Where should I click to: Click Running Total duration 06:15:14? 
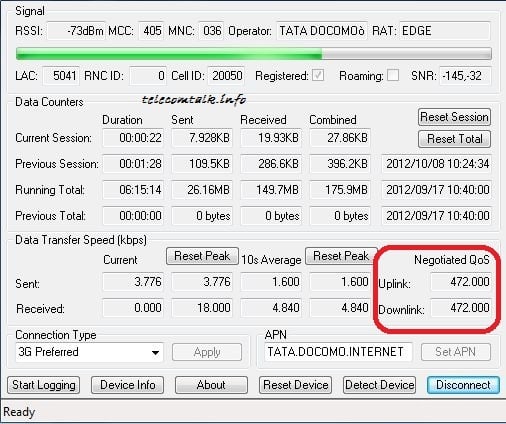(x=133, y=190)
